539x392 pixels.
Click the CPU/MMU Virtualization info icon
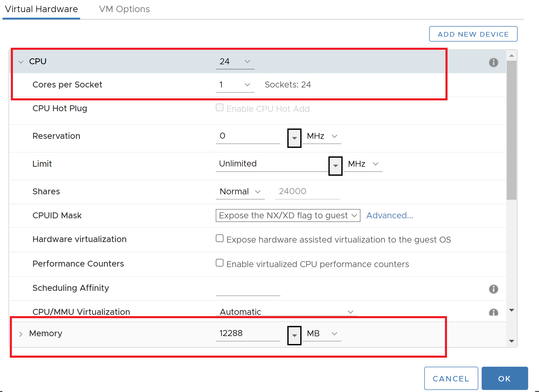[x=493, y=313]
